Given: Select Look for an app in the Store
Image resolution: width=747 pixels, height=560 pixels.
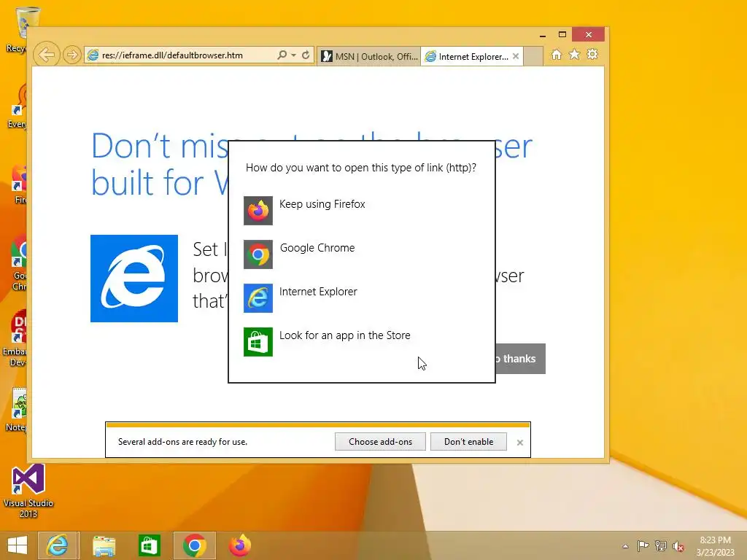Looking at the screenshot, I should [362, 341].
